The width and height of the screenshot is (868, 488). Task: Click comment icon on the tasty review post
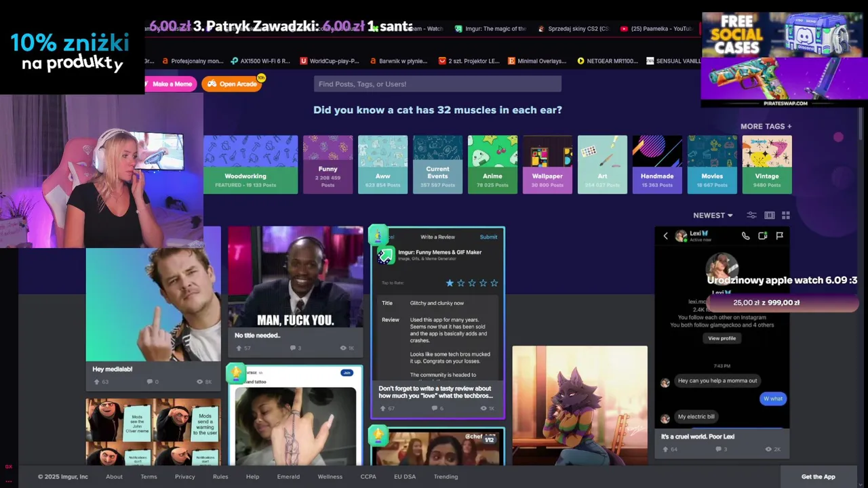point(435,408)
